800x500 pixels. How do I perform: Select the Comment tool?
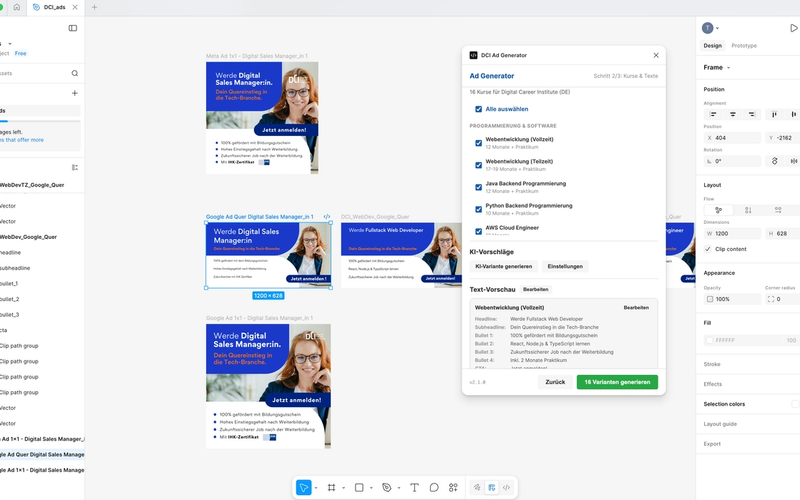434,487
